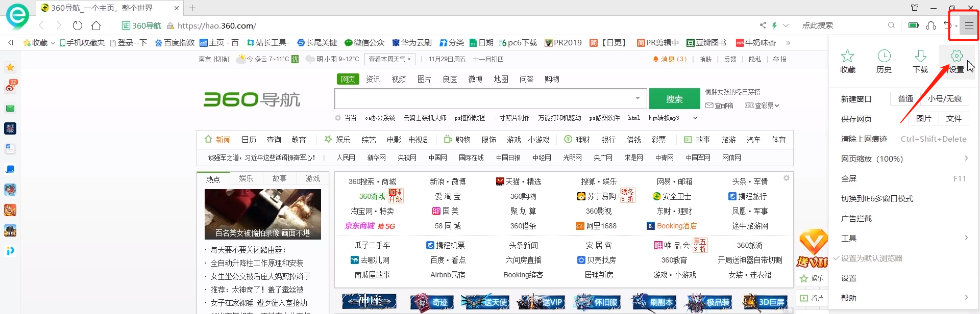This screenshot has width=980, height=314.
Task: Open the green mail sidebar icon
Action: 10,108
